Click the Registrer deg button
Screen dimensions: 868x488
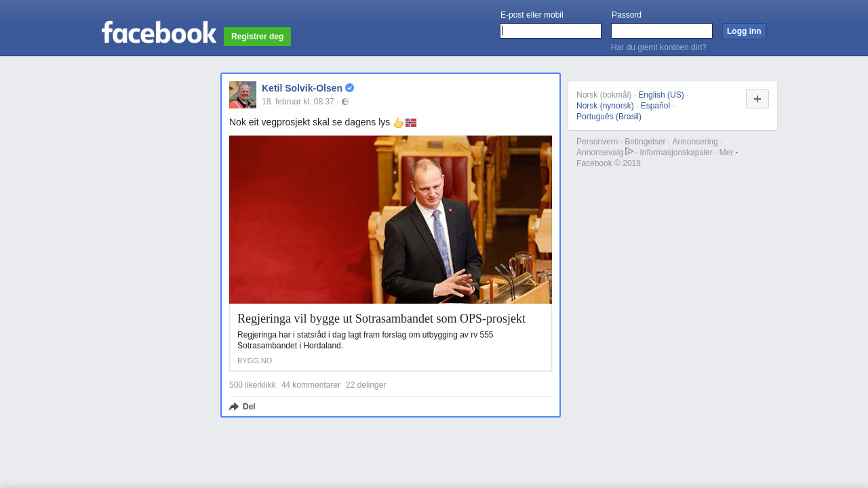(257, 37)
